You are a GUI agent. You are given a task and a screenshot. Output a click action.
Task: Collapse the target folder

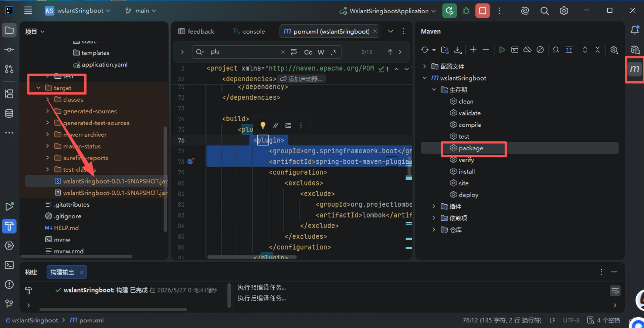pyautogui.click(x=38, y=88)
